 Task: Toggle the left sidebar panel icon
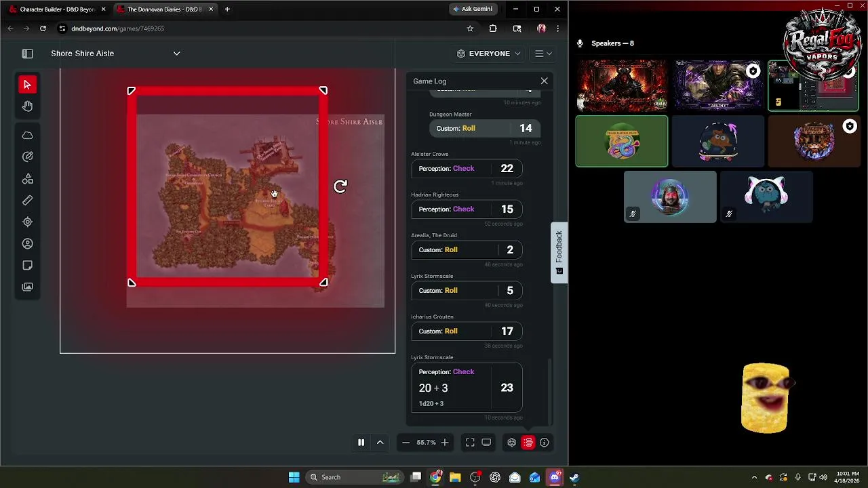27,54
